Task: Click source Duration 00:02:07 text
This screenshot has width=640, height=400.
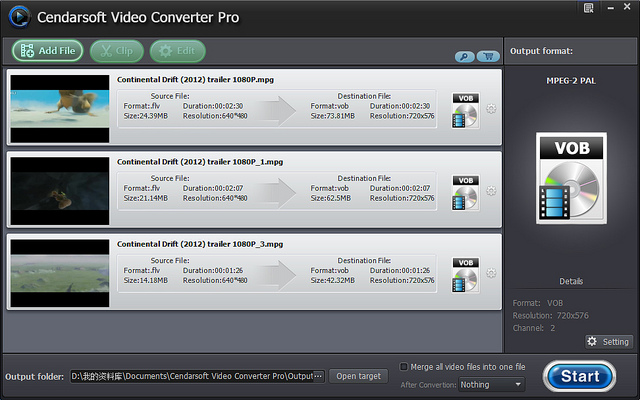Action: click(x=213, y=188)
